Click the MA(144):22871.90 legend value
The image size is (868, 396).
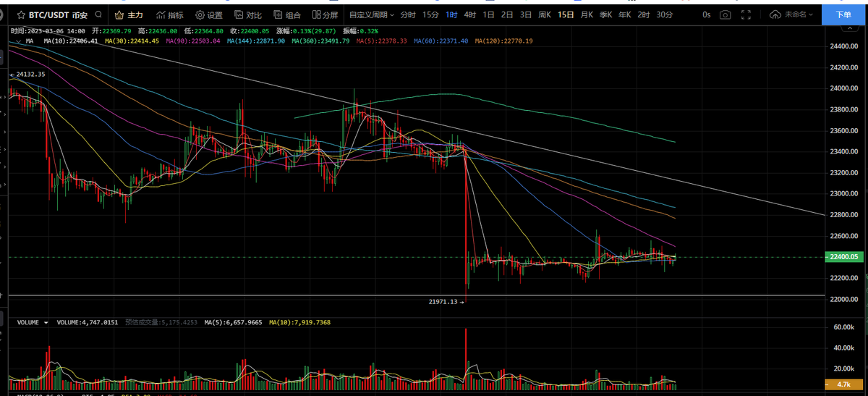[258, 41]
